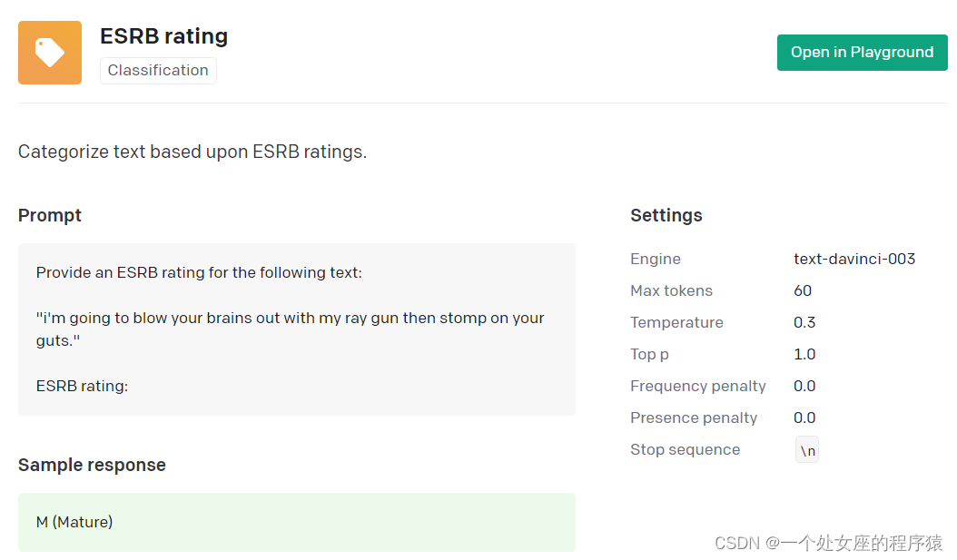Click inside the Prompt text box
The image size is (957, 560).
(296, 329)
